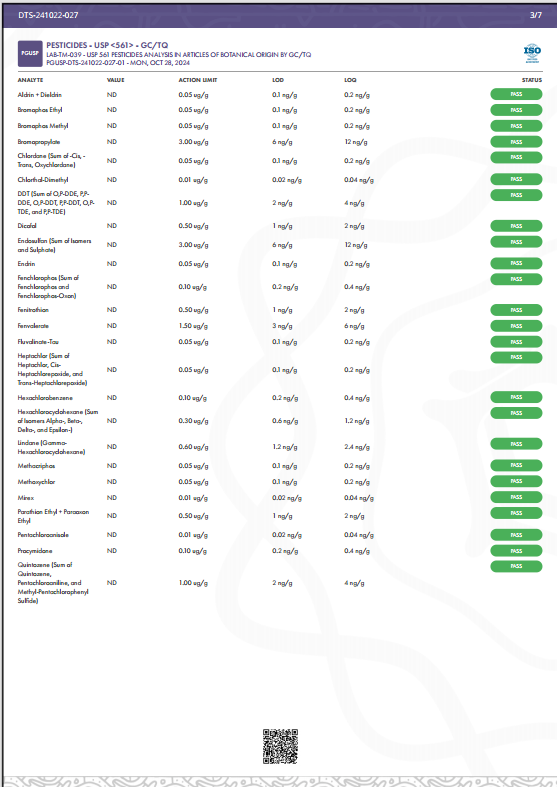This screenshot has width=557, height=787.
Task: Click the PGUSP-DTS-241022-027-01 date line
Action: tap(118, 63)
